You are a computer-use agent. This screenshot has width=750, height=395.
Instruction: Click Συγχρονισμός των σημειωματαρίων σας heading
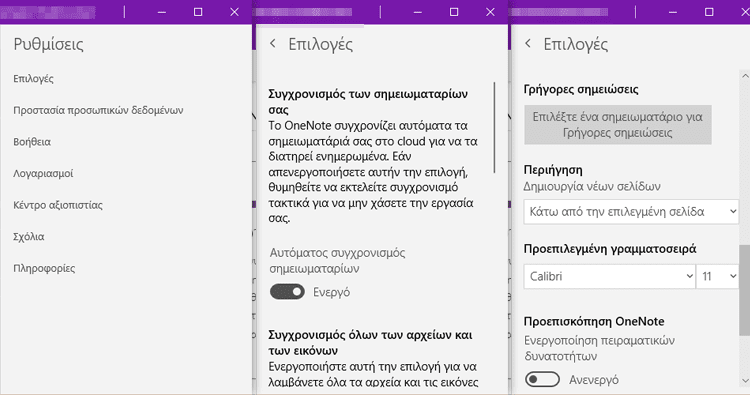point(368,101)
